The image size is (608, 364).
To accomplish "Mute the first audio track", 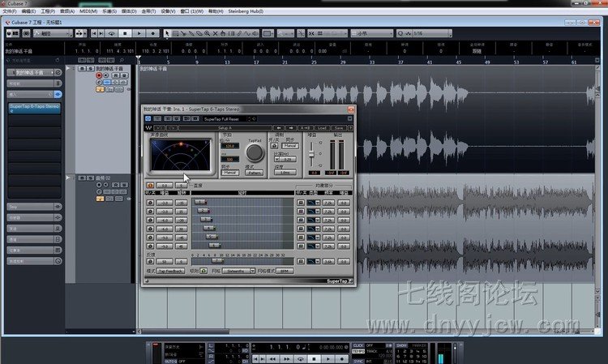I will [x=82, y=69].
